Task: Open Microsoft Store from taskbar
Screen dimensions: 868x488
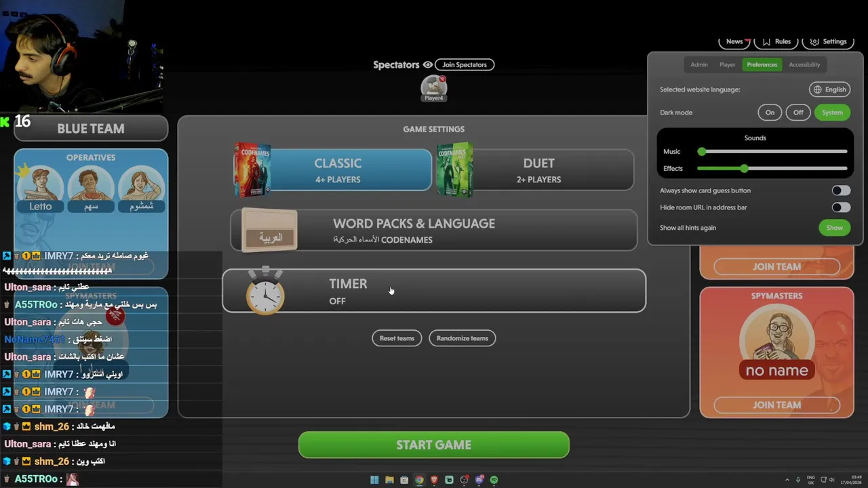Action: click(x=404, y=480)
